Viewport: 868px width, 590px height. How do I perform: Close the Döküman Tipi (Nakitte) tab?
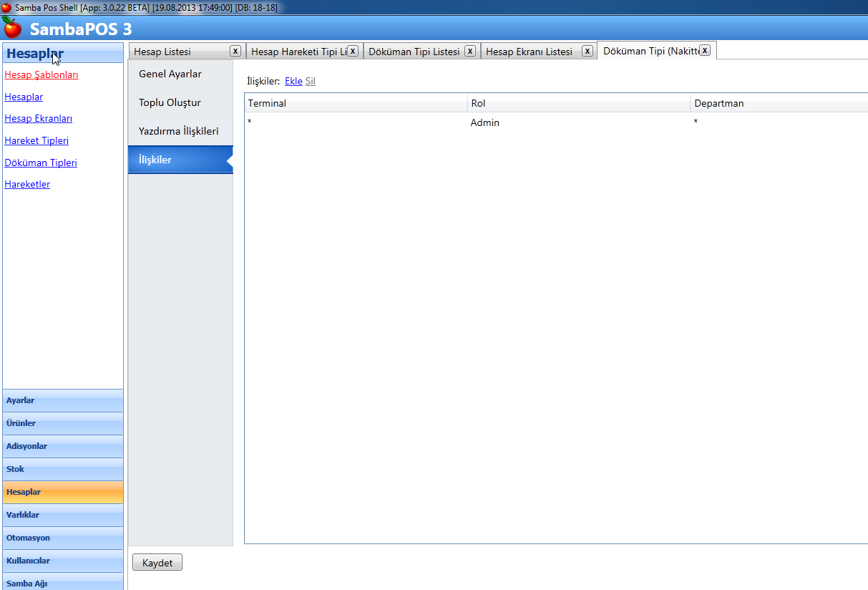(705, 50)
